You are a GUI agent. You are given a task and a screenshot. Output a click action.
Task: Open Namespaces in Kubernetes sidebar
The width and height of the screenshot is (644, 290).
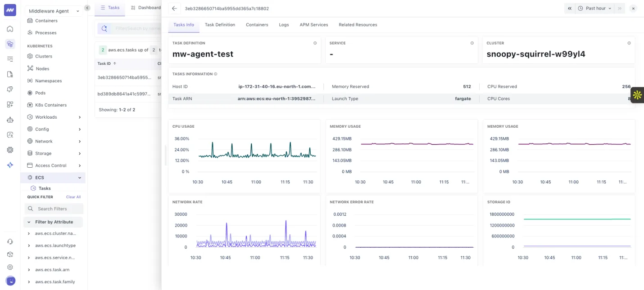pos(48,81)
